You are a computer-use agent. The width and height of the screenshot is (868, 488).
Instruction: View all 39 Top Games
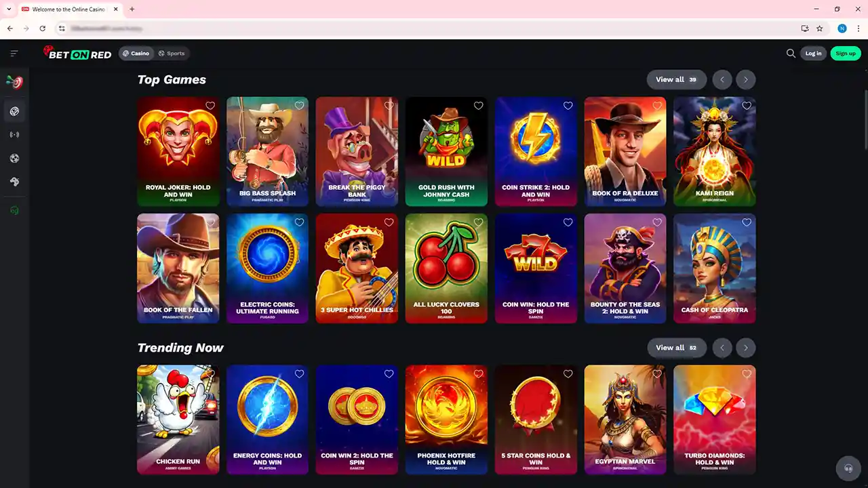click(x=676, y=80)
